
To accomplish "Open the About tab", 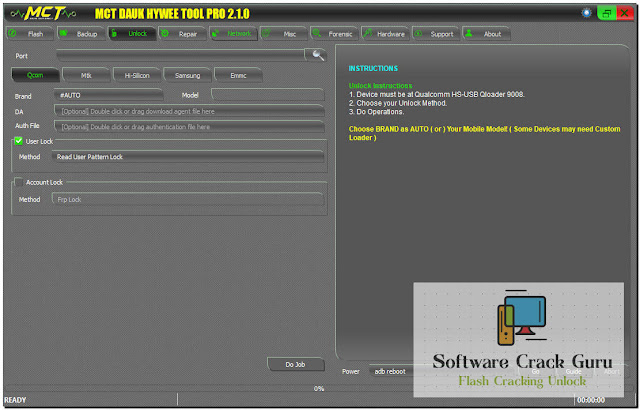I will tap(486, 34).
